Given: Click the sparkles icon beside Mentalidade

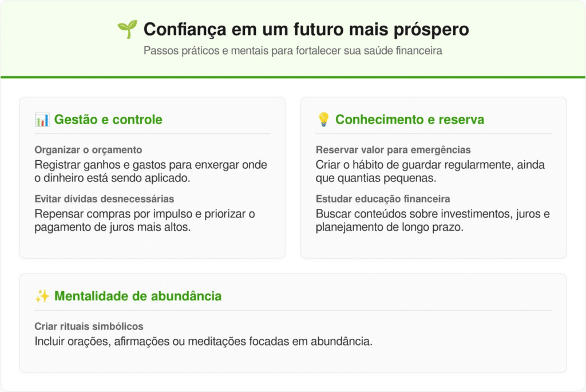Looking at the screenshot, I should (42, 296).
